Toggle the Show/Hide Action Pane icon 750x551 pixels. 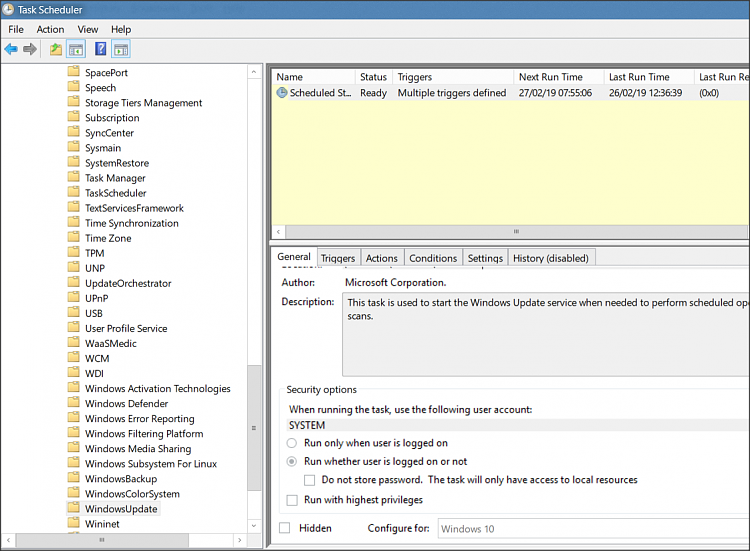(121, 49)
